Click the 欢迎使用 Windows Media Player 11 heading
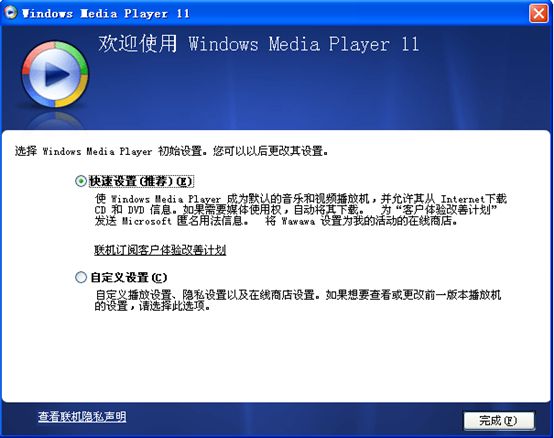This screenshot has height=438, width=554. [259, 44]
